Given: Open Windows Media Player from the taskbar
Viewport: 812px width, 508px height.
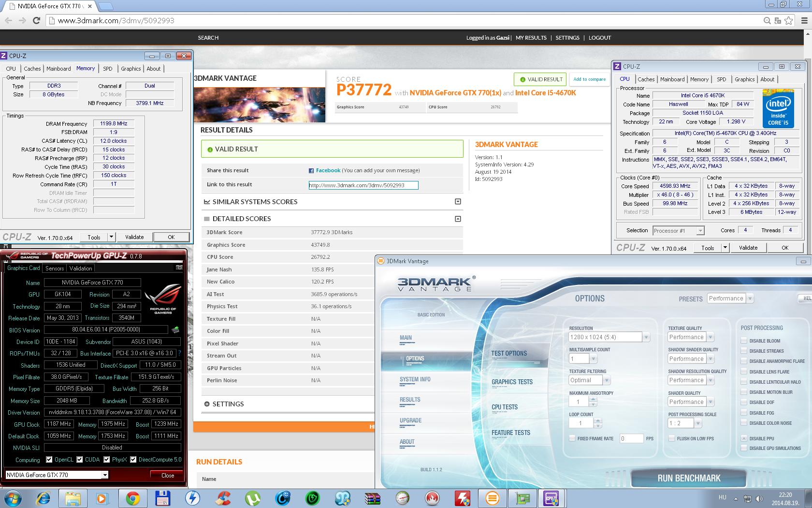Looking at the screenshot, I should 102,498.
